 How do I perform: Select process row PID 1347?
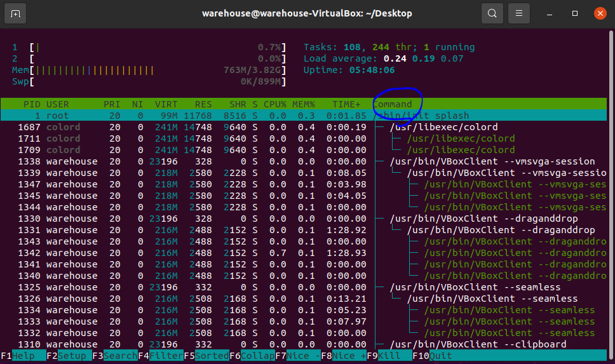(x=304, y=184)
